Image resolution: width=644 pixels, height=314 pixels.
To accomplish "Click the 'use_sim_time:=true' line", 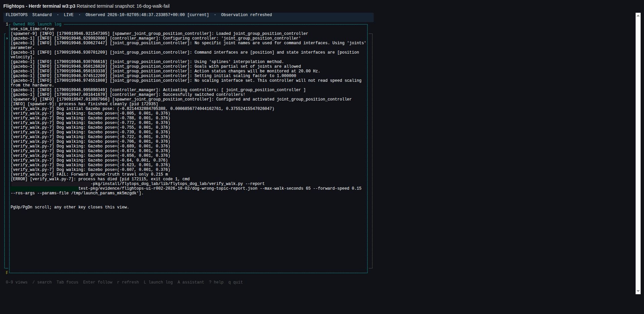I will [x=32, y=29].
